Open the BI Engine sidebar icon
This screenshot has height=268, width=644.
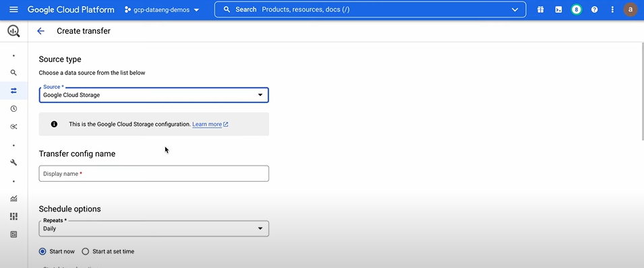(x=13, y=234)
